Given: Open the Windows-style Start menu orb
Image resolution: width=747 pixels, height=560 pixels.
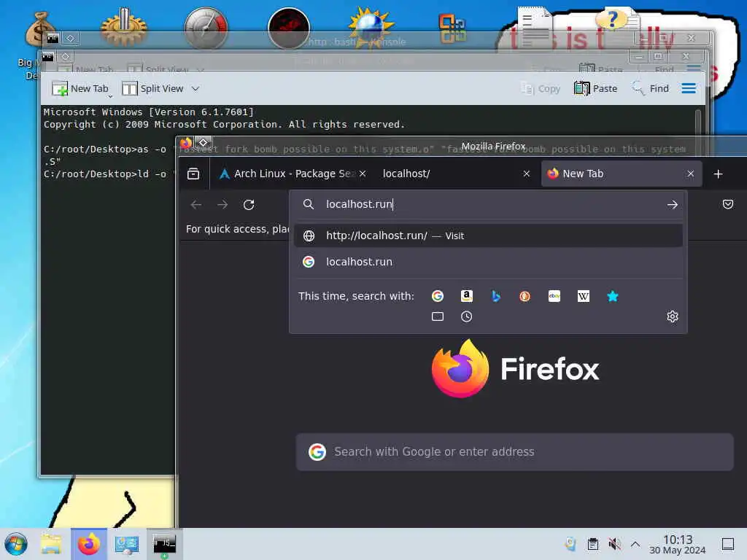Looking at the screenshot, I should 16,544.
